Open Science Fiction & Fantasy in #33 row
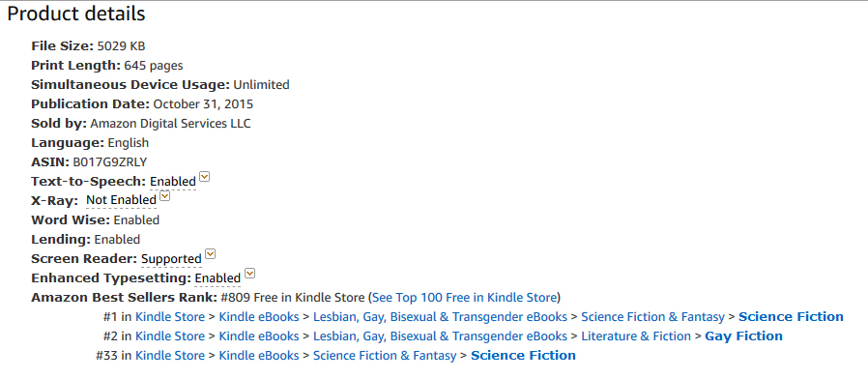This screenshot has width=868, height=379. pos(385,355)
